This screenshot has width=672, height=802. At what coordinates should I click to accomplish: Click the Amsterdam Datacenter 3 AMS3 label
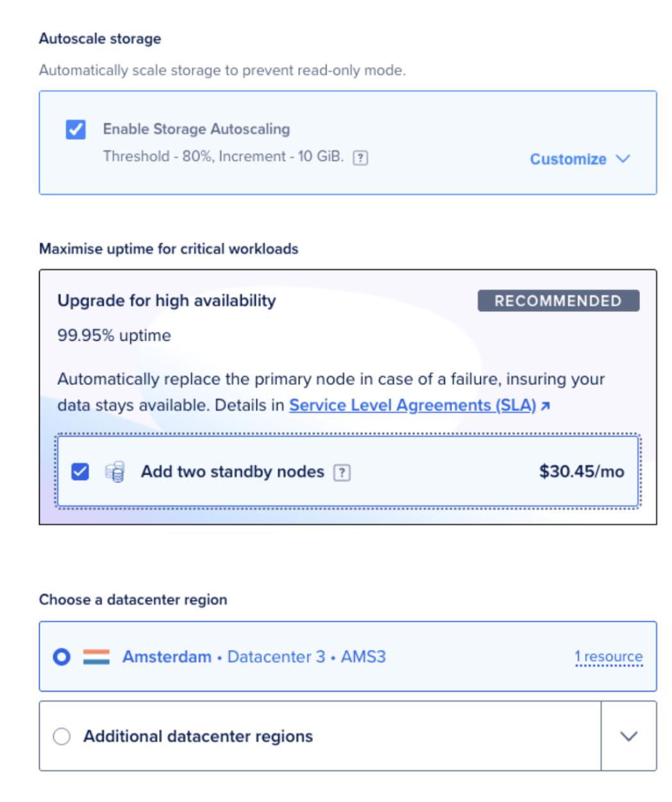point(254,657)
